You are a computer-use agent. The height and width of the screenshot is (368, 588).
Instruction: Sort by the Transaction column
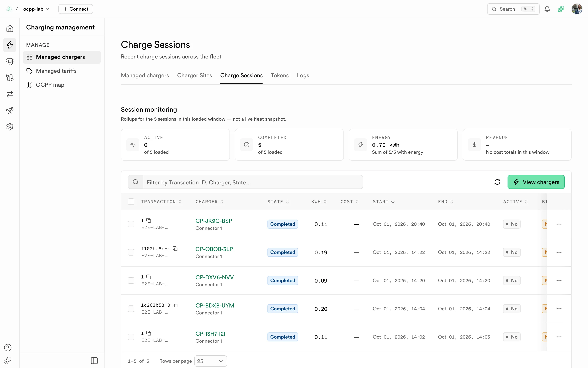[x=161, y=202]
